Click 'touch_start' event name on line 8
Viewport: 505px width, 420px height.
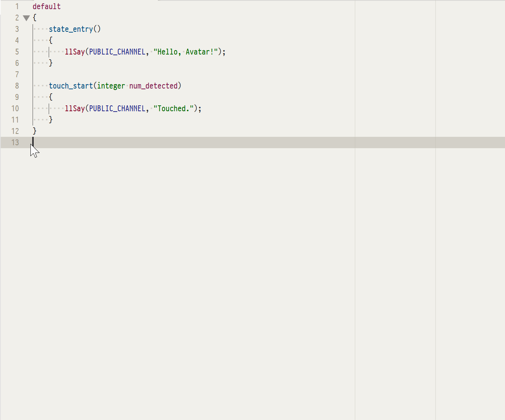pos(71,86)
